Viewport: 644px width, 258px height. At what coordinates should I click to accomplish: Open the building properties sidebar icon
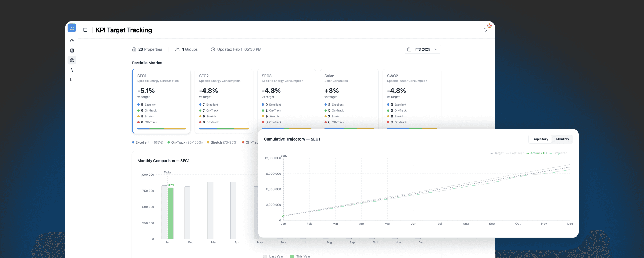(x=72, y=51)
